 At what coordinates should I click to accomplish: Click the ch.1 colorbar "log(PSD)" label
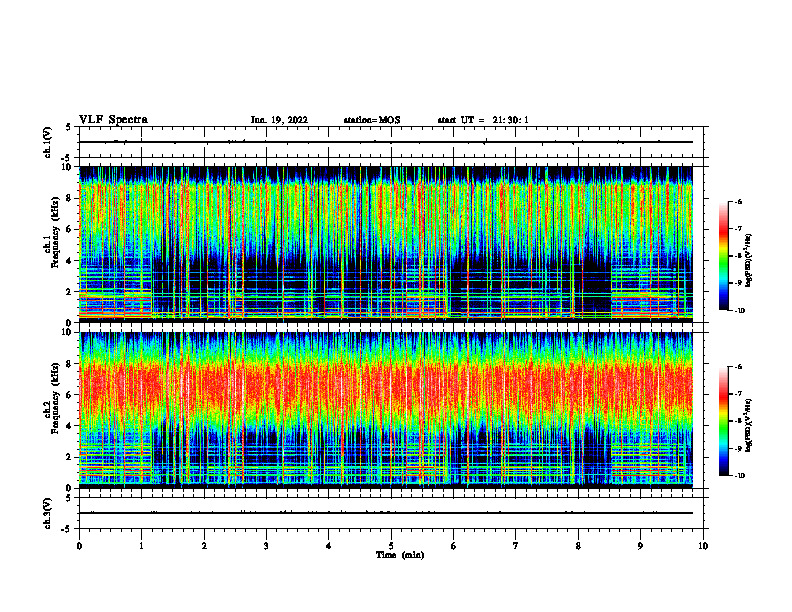748,261
